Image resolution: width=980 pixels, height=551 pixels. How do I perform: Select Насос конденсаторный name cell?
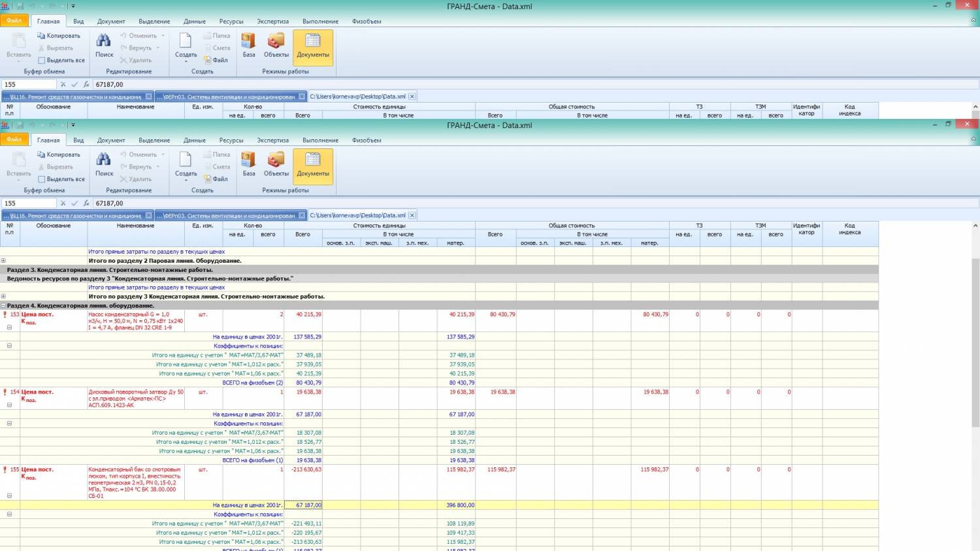136,321
